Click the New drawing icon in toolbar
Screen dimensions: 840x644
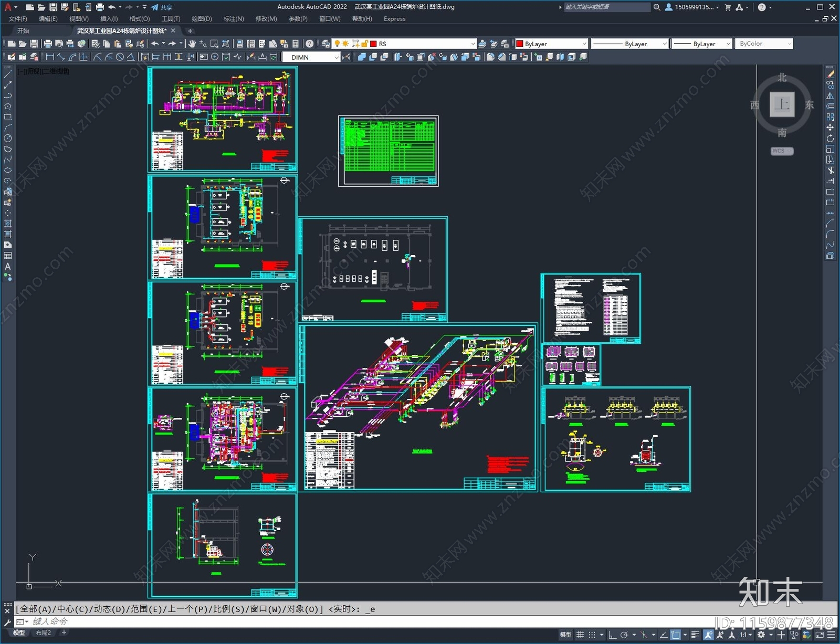(11, 44)
